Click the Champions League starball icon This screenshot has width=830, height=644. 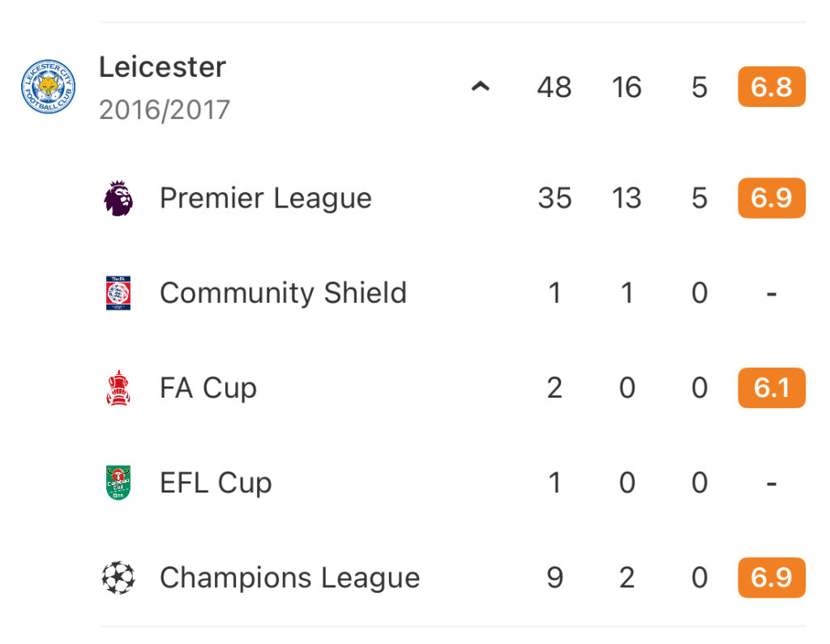pos(118,578)
